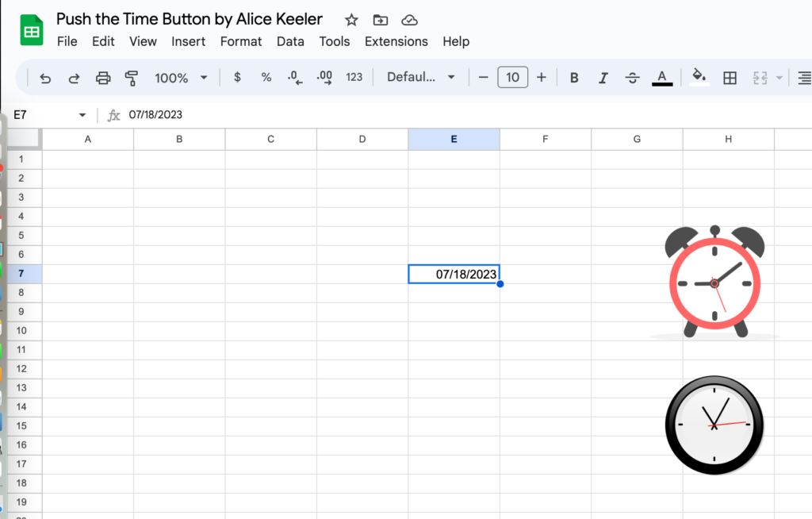Open the Format menu

[x=241, y=41]
